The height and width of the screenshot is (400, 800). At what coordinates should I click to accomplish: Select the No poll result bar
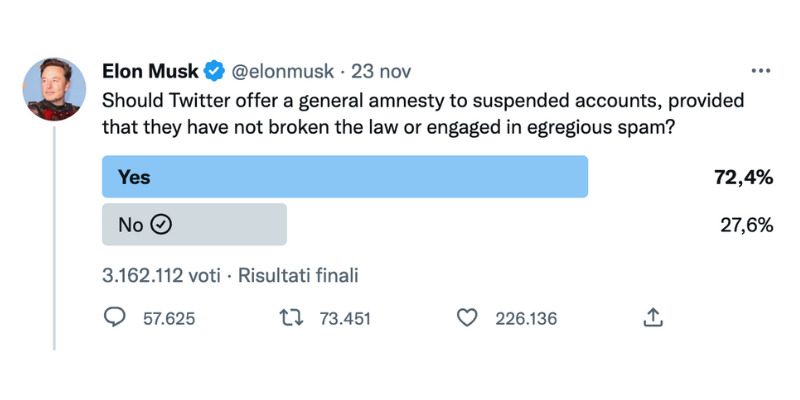(195, 225)
